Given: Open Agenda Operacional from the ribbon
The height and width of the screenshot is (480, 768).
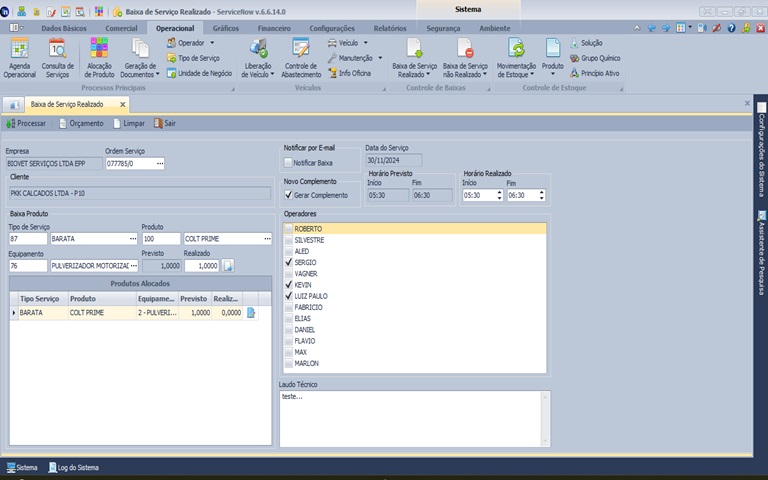Looking at the screenshot, I should click(x=19, y=57).
